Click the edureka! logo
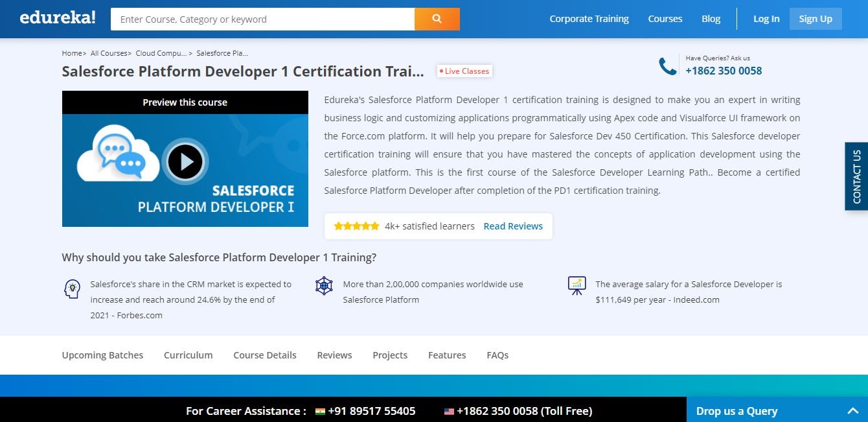This screenshot has height=422, width=868. click(x=58, y=18)
